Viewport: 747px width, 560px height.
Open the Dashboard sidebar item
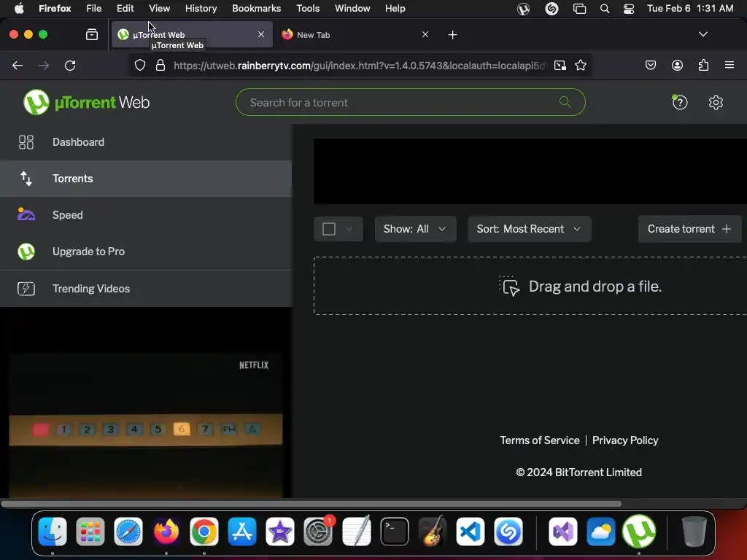146,142
